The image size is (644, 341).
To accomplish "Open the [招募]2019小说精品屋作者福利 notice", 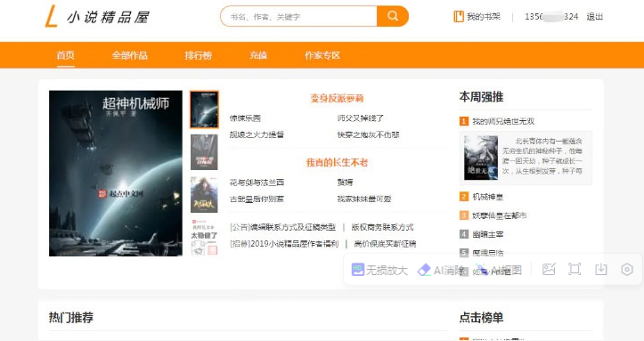I will click(x=284, y=244).
